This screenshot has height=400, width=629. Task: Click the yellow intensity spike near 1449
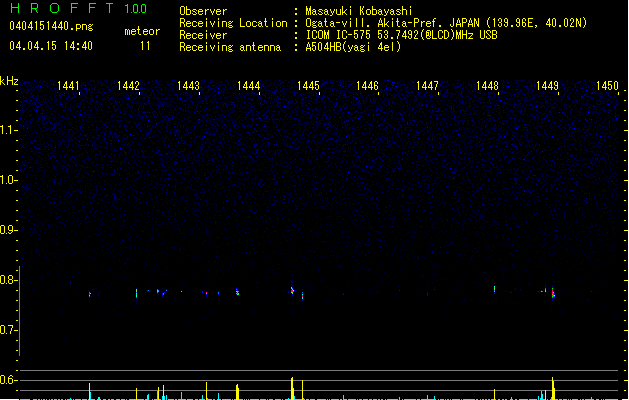[553, 388]
